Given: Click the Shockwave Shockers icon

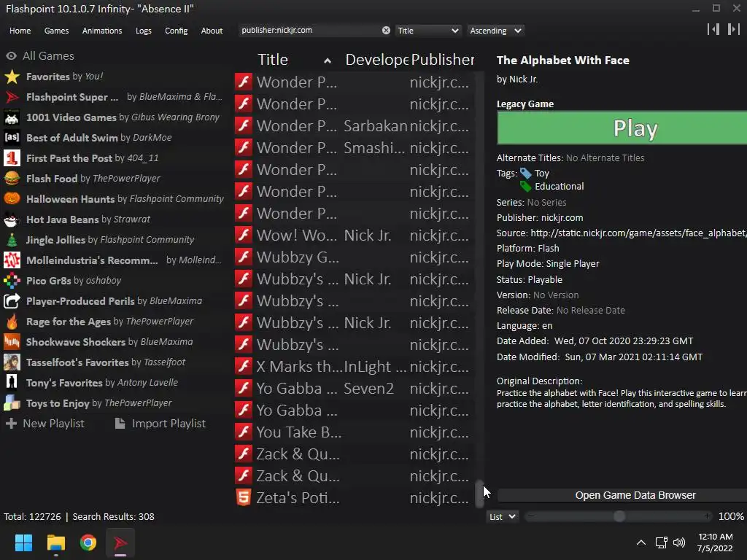Looking at the screenshot, I should click(12, 342).
